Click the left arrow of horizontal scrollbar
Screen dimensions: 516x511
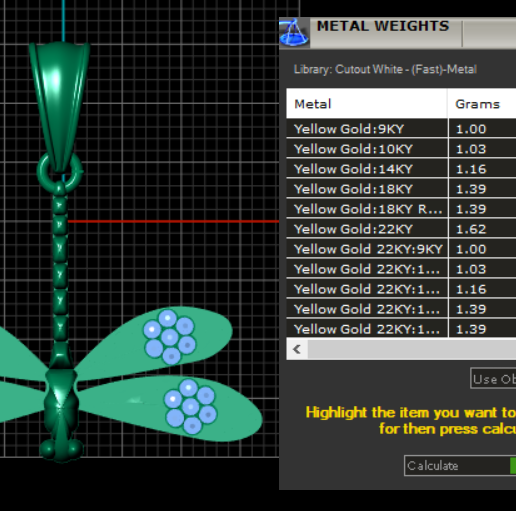tap(297, 349)
